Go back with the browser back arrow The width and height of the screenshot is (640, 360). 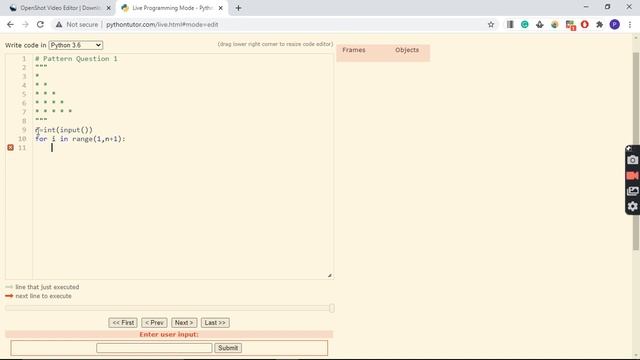[10, 24]
